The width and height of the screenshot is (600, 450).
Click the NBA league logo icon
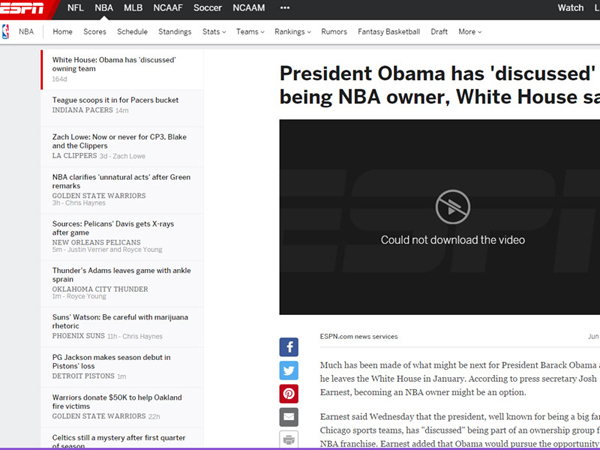click(8, 32)
